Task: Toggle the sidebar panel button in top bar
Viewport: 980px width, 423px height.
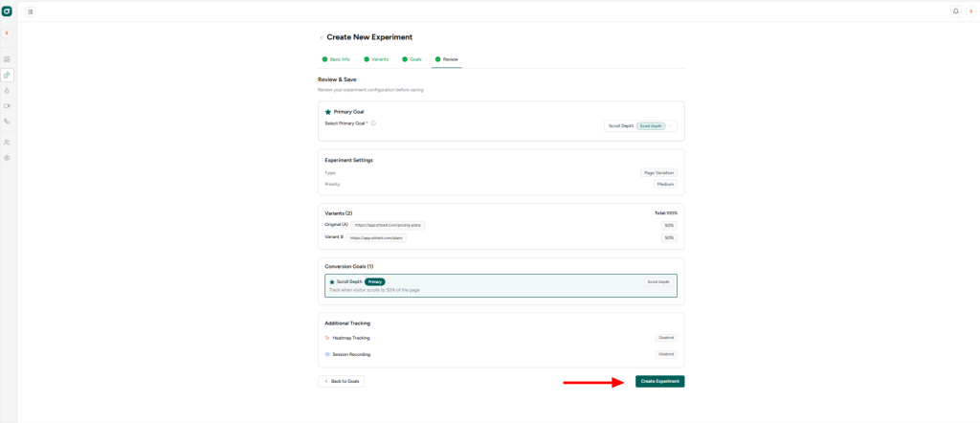Action: point(31,11)
